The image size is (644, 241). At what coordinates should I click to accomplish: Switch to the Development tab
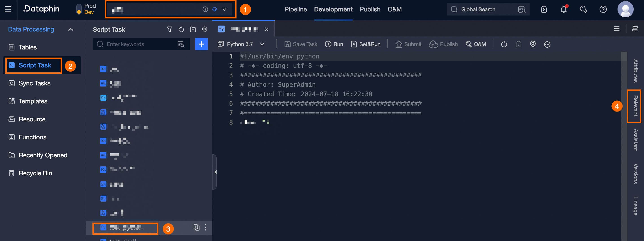[333, 9]
